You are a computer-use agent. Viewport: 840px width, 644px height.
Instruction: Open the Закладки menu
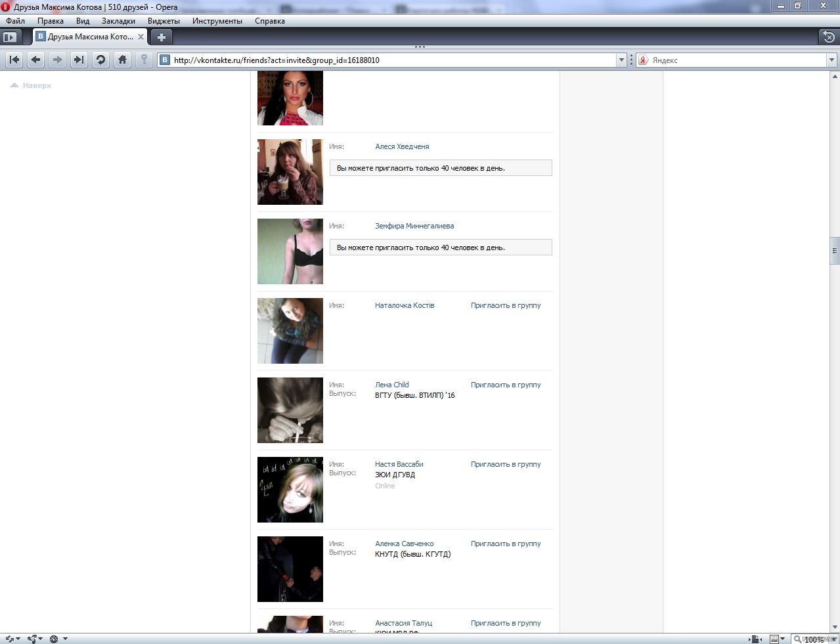coord(118,21)
